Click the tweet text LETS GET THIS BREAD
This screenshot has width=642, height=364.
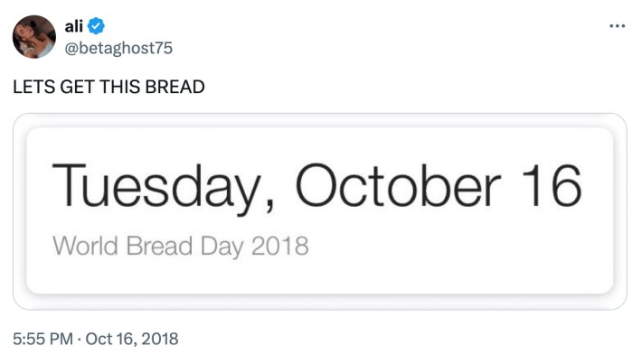[108, 87]
